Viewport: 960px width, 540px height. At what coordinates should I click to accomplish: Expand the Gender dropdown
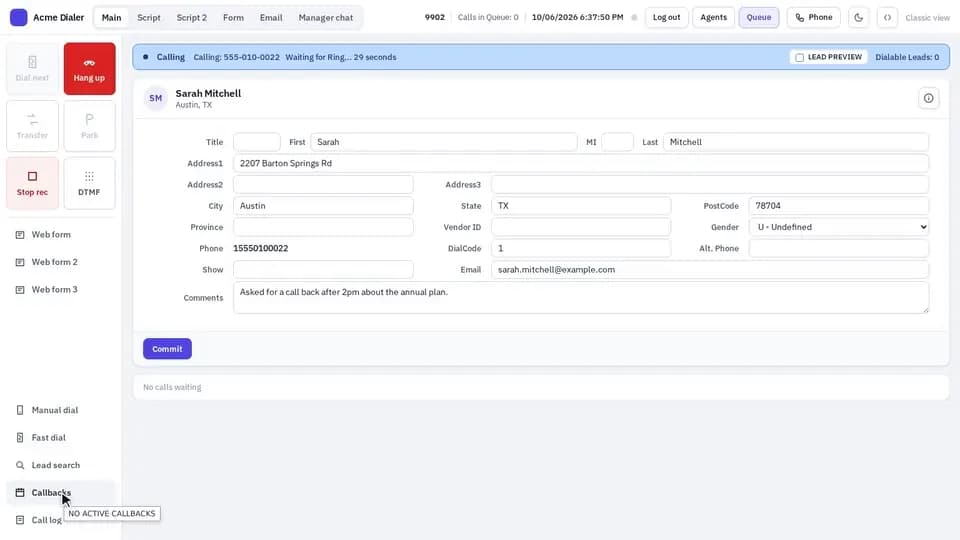click(838, 227)
